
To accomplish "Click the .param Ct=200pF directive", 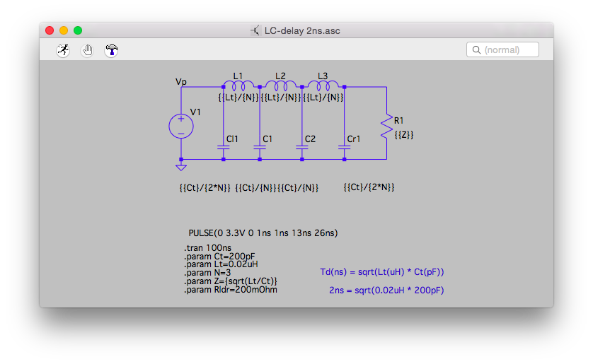I will pyautogui.click(x=219, y=257).
